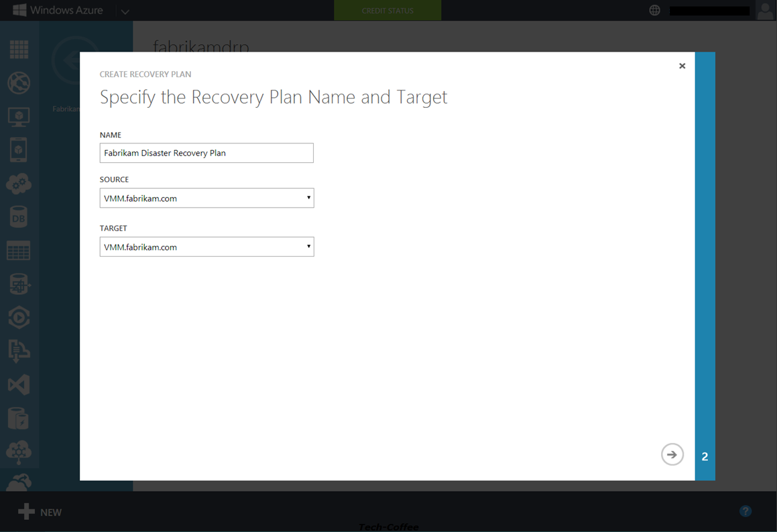777x532 pixels.
Task: Open SQL Databases DB icon in sidebar
Action: pos(19,217)
